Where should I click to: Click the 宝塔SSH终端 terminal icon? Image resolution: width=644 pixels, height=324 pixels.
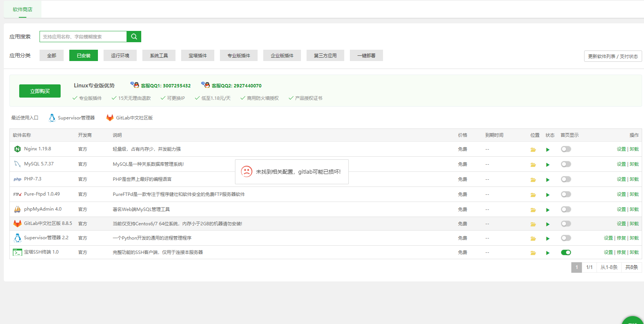(17, 252)
